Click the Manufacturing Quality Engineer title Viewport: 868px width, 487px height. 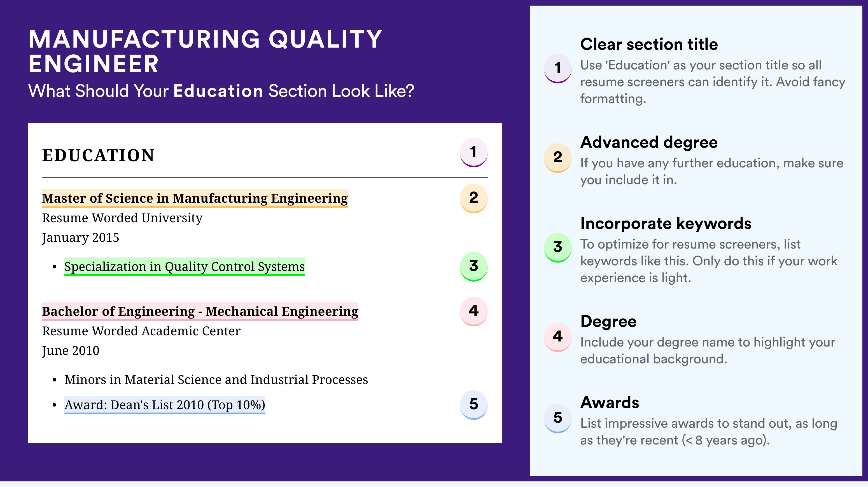pyautogui.click(x=205, y=51)
